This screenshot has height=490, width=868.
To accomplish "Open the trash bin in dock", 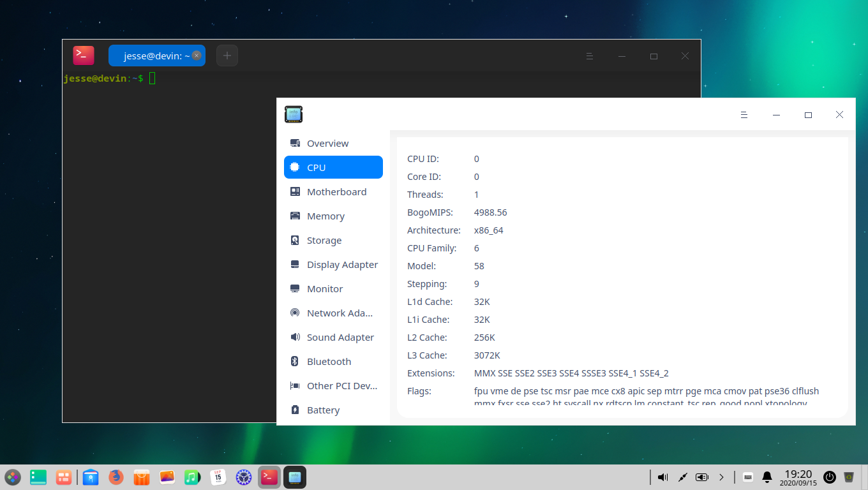I will (x=849, y=477).
